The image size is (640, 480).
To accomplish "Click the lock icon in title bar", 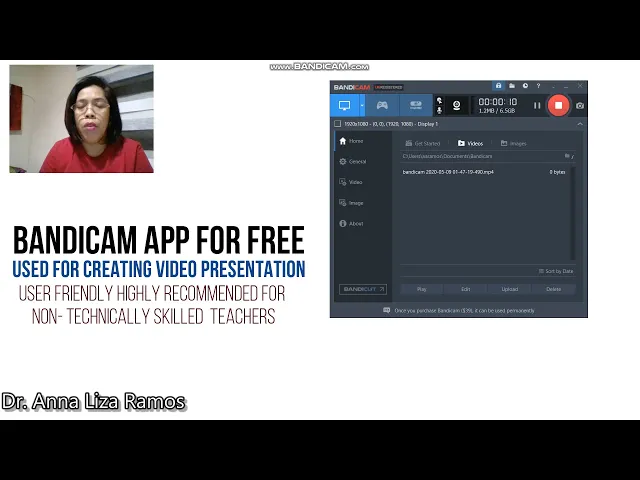I will click(498, 86).
